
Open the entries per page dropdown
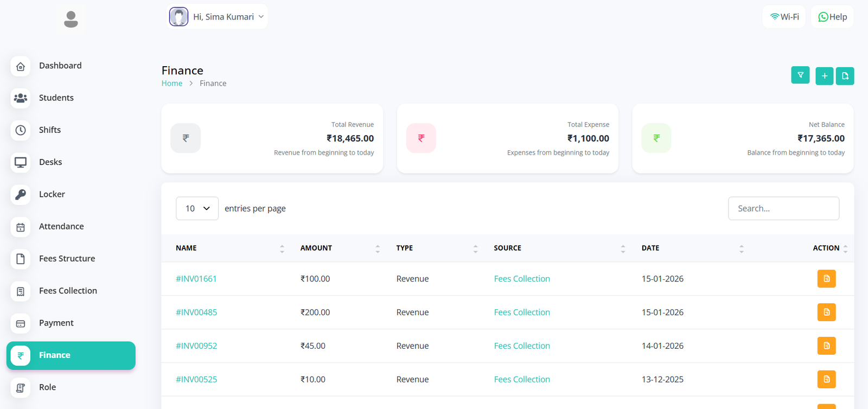(197, 208)
